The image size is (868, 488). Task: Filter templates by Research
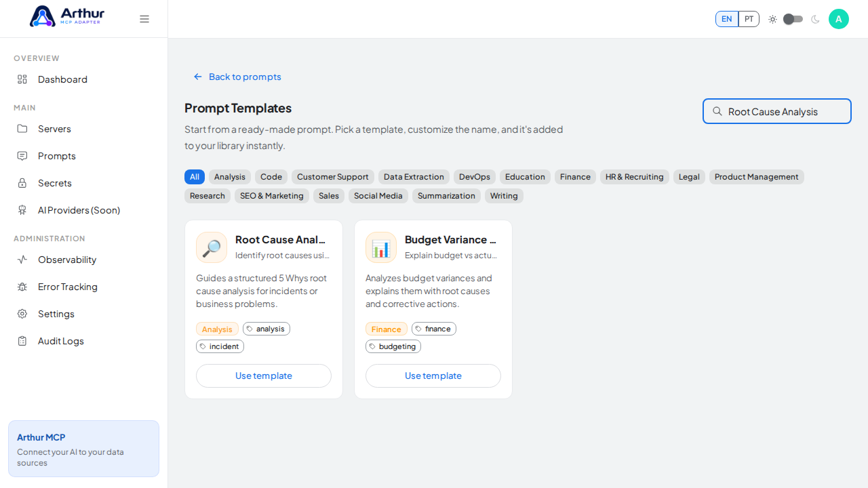(208, 196)
